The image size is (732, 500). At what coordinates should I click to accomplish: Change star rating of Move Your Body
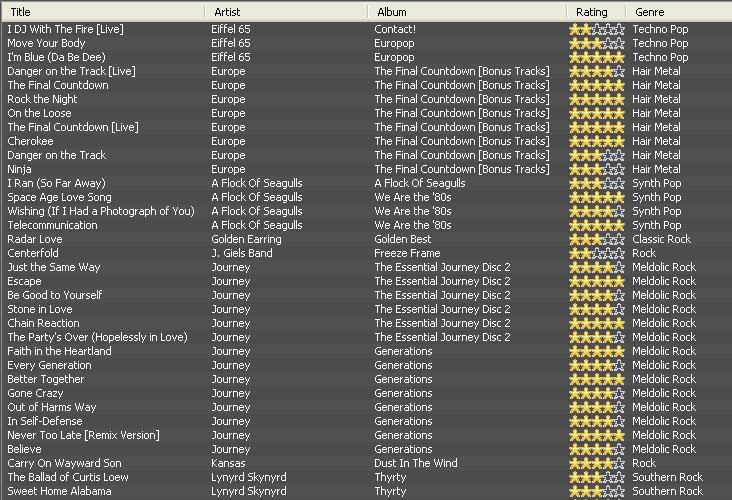click(x=597, y=43)
